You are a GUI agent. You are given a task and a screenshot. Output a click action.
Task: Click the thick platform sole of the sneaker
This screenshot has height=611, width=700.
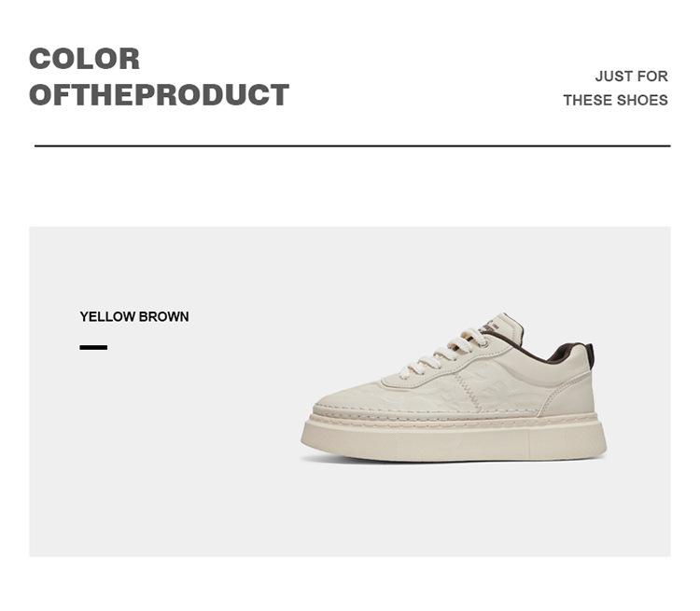pos(455,439)
